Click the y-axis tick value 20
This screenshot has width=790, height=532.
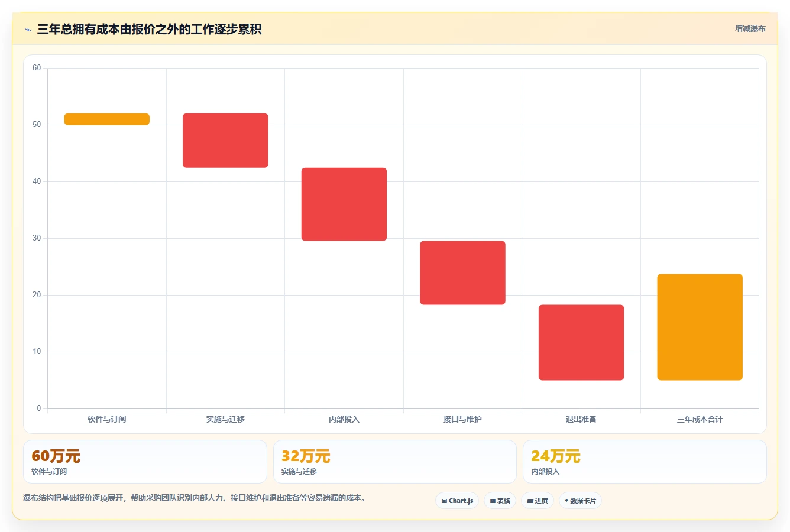pos(37,295)
